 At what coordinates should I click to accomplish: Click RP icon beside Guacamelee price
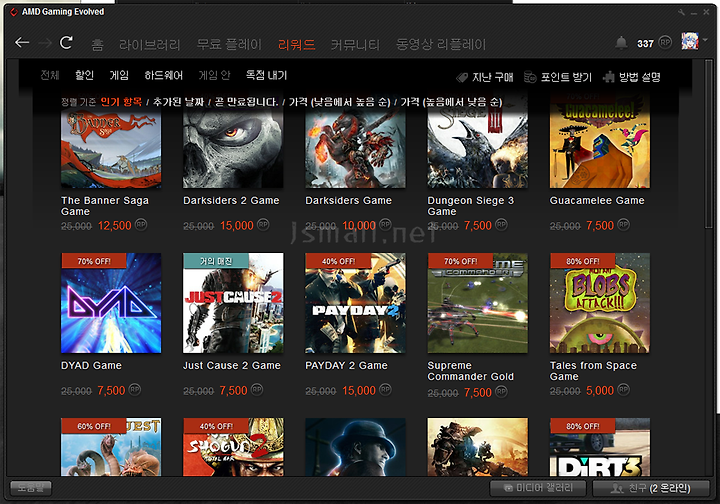624,224
